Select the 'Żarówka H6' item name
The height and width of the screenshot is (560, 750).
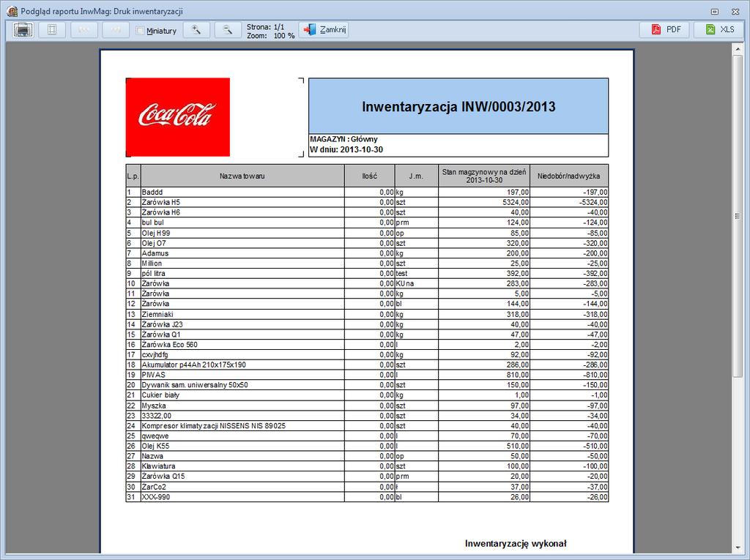[x=160, y=212]
